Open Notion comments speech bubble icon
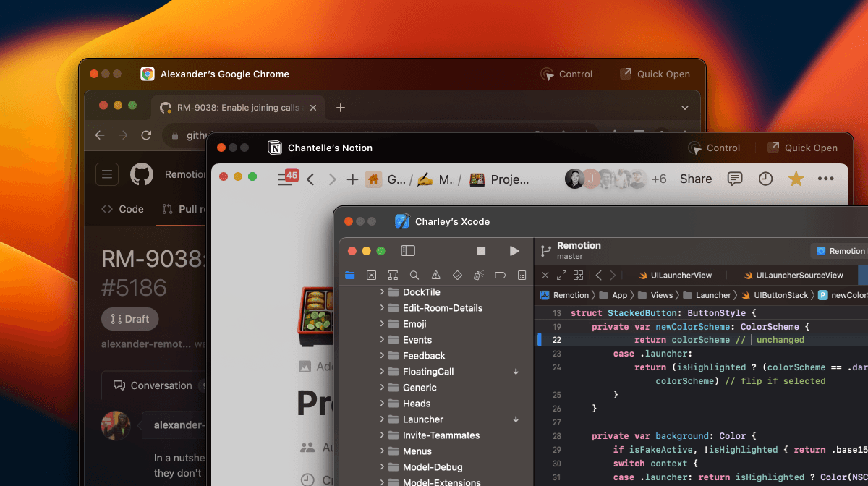Screen dimensions: 868x486 coord(734,179)
